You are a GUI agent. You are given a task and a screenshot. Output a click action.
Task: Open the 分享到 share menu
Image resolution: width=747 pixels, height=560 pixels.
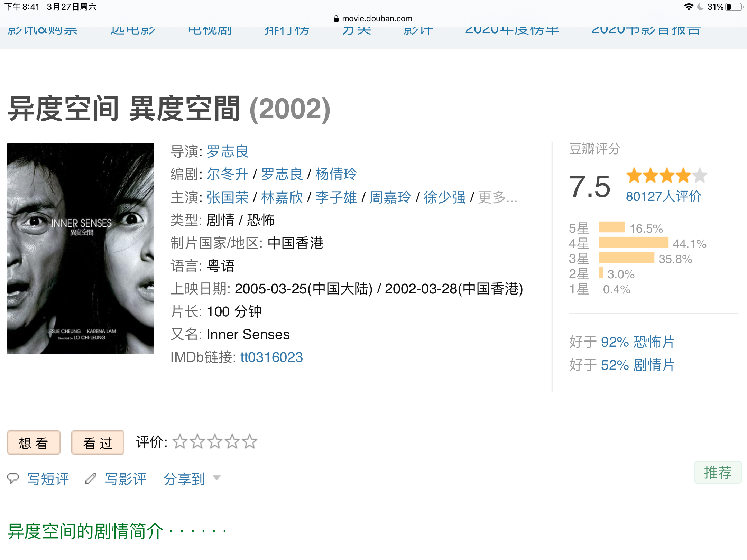click(184, 479)
